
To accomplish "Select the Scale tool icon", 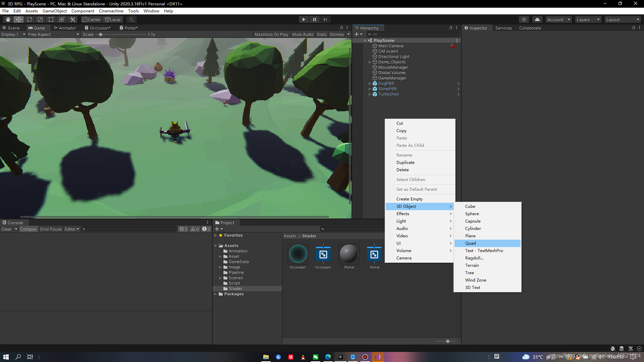I will pyautogui.click(x=40, y=19).
